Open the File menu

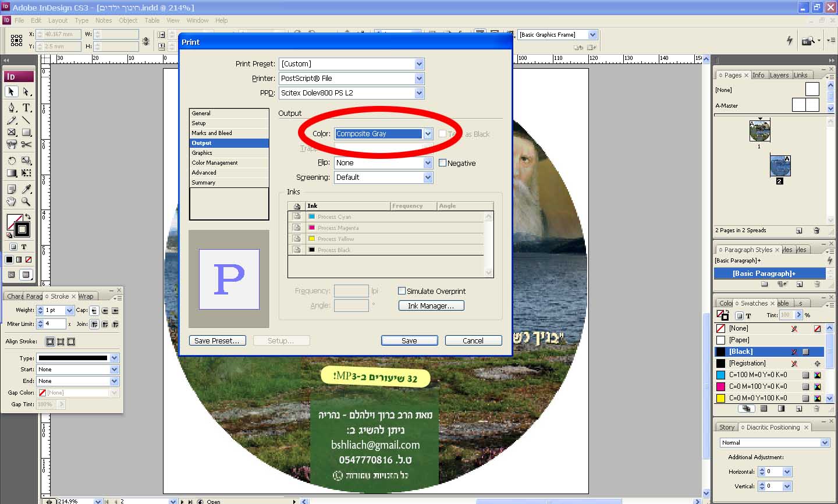click(19, 20)
